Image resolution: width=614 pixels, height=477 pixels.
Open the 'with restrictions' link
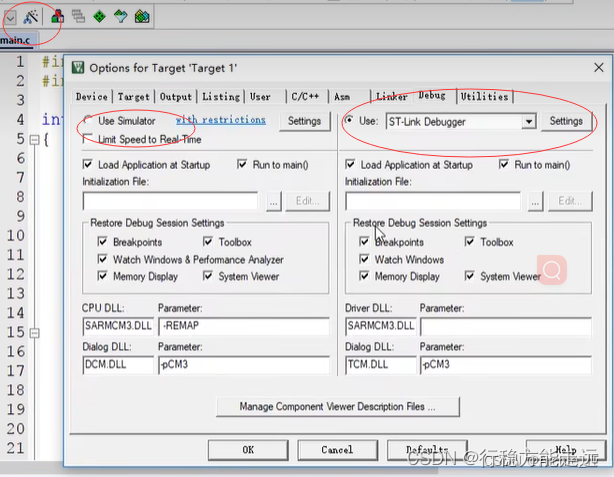[x=221, y=120]
